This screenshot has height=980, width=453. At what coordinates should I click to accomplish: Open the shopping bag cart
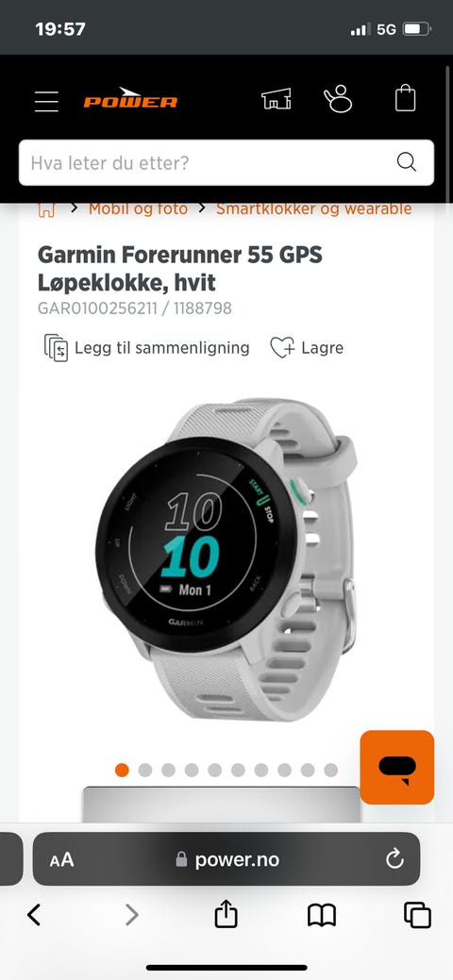pos(405,99)
